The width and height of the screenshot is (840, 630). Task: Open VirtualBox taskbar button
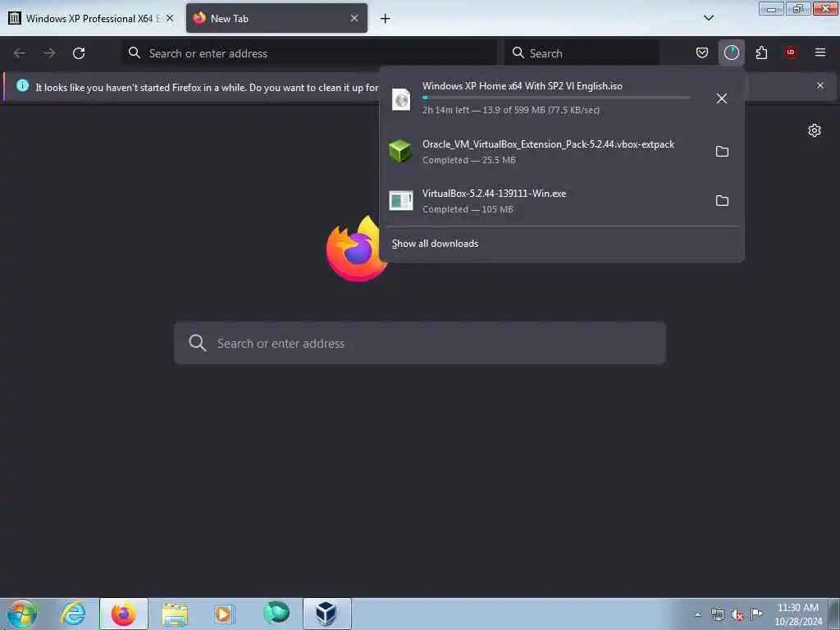[x=326, y=614]
